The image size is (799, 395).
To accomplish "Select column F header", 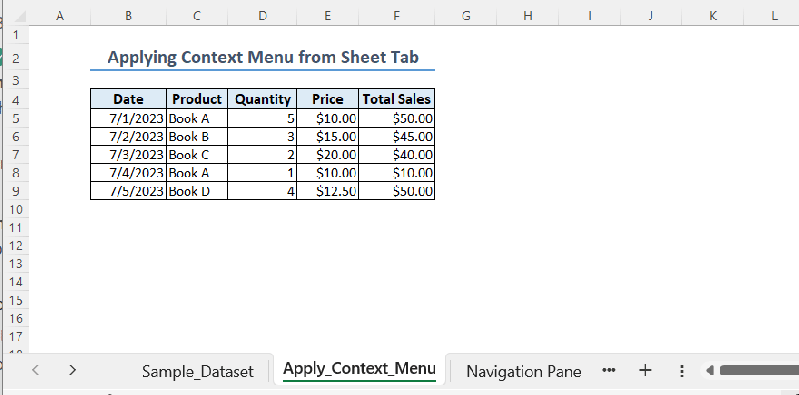I will (x=396, y=16).
